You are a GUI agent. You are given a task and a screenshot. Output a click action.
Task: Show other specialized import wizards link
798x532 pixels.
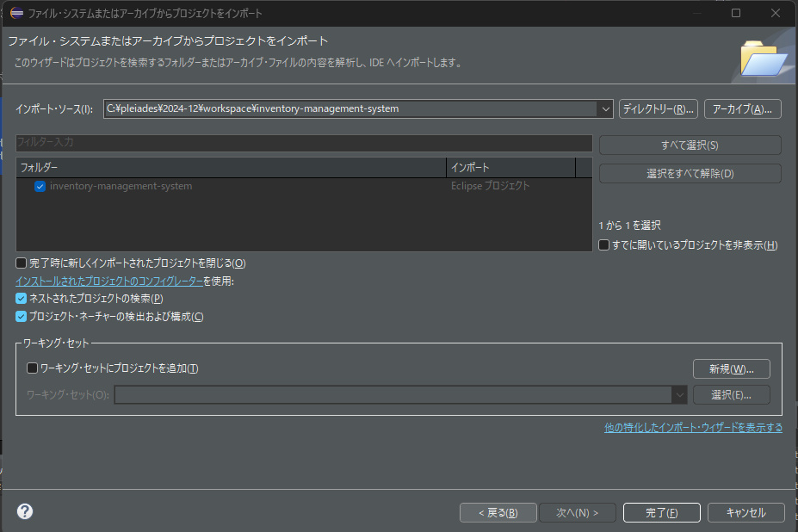[x=693, y=427]
